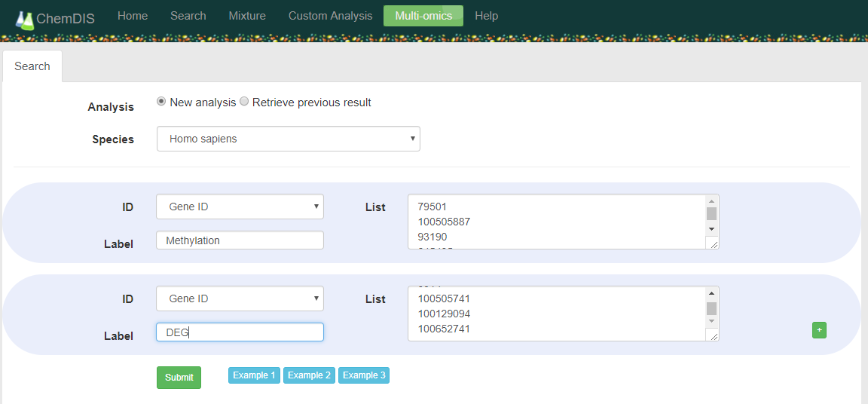Click the ChemDIS flask logo

pos(25,20)
